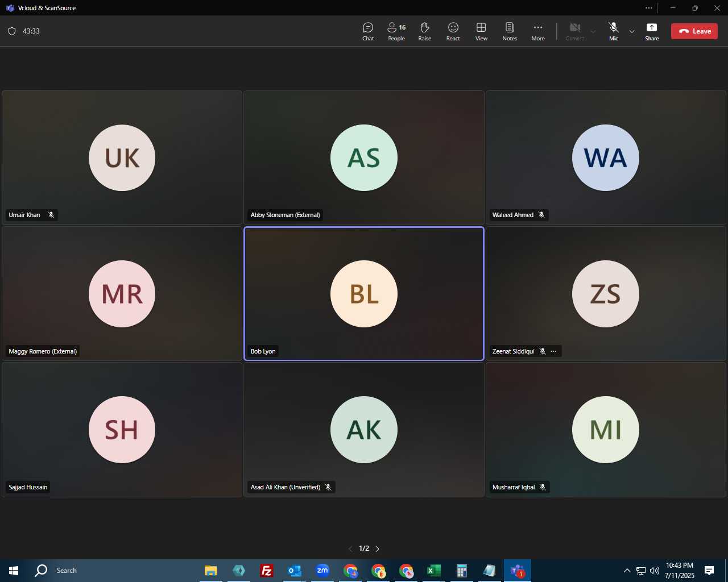Select Abby Stoneman's AS avatar
728x582 pixels.
364,157
